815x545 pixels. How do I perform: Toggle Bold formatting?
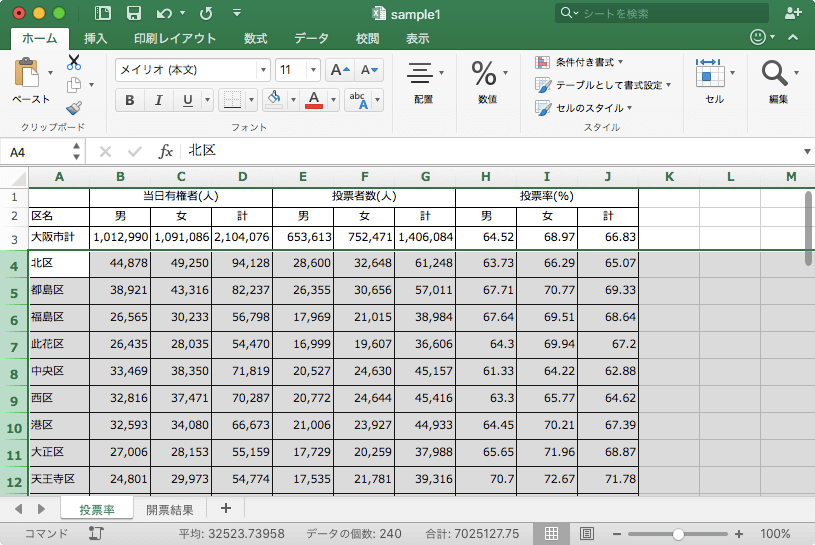click(130, 100)
